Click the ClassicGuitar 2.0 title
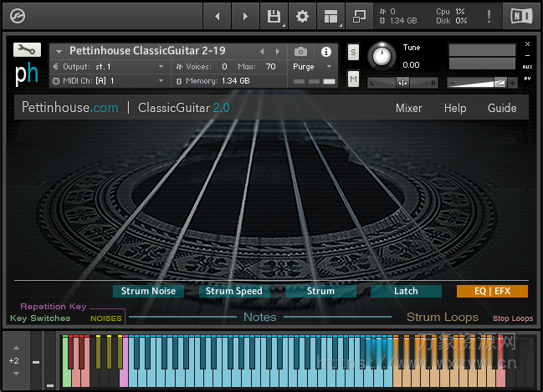This screenshot has height=392, width=543. coord(183,108)
